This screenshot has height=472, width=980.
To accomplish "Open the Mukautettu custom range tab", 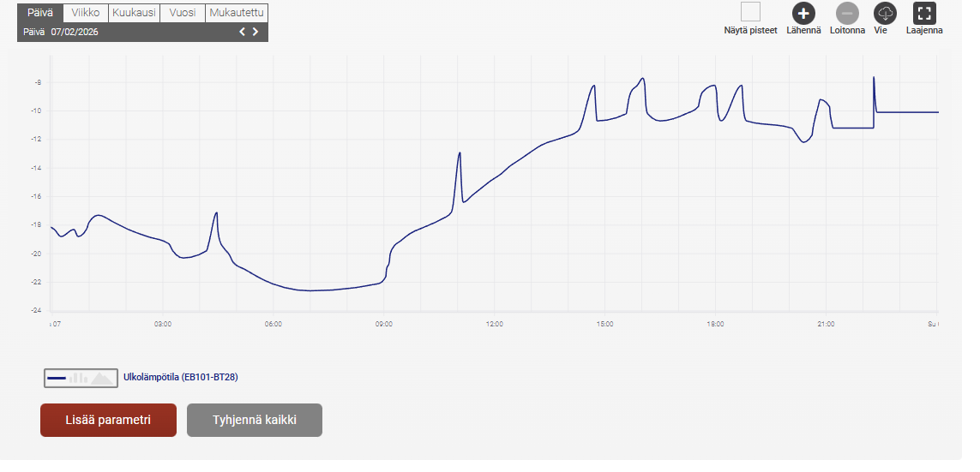I will (237, 12).
